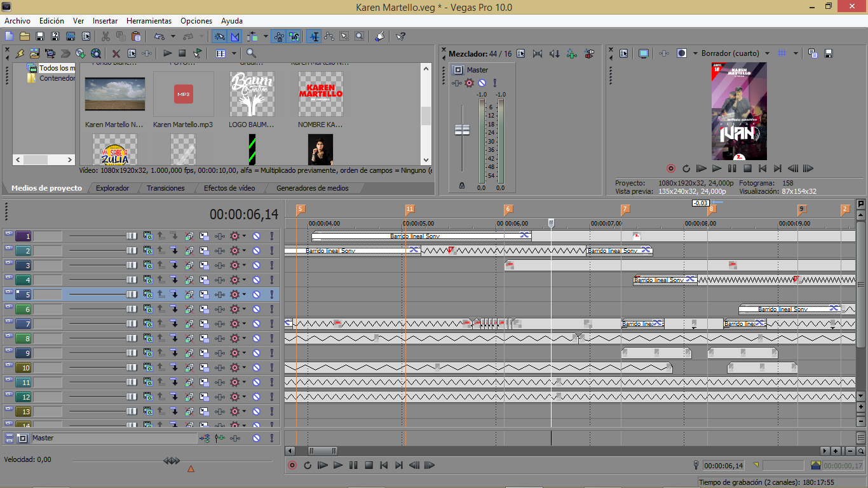Adjust the Master fader in the mixer

[x=462, y=130]
